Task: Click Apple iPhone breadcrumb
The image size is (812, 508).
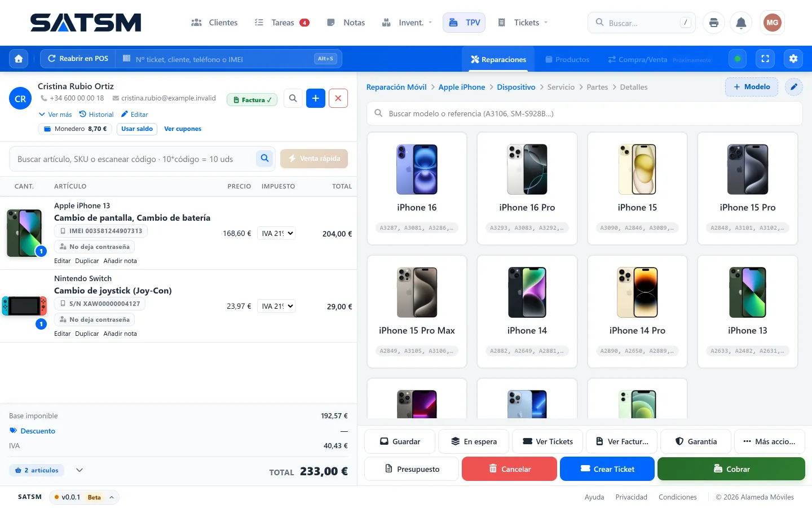Action: [x=462, y=87]
